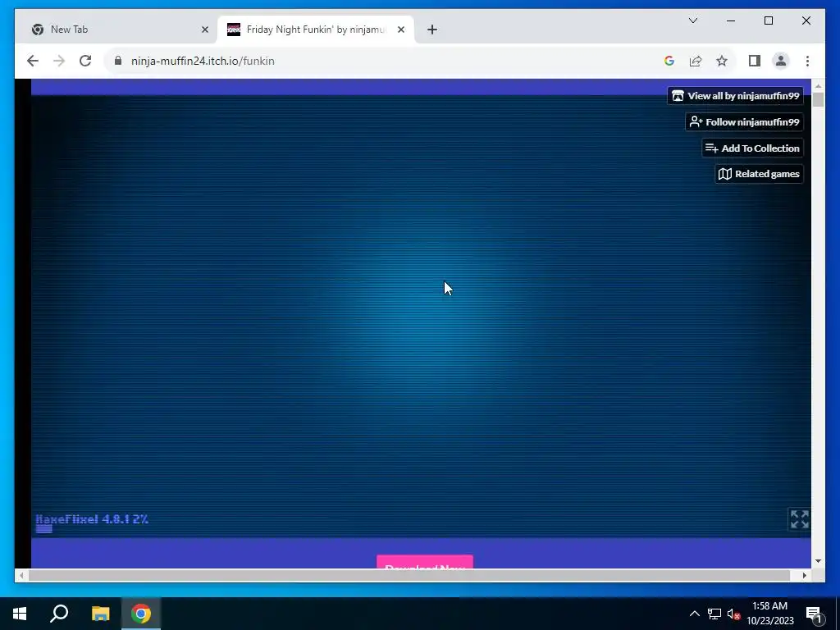The image size is (840, 630).
Task: Open Google search side icon in address bar
Action: [669, 61]
